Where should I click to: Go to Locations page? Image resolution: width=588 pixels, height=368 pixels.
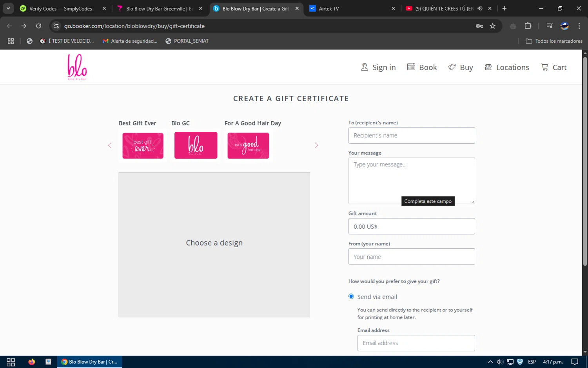pyautogui.click(x=507, y=67)
